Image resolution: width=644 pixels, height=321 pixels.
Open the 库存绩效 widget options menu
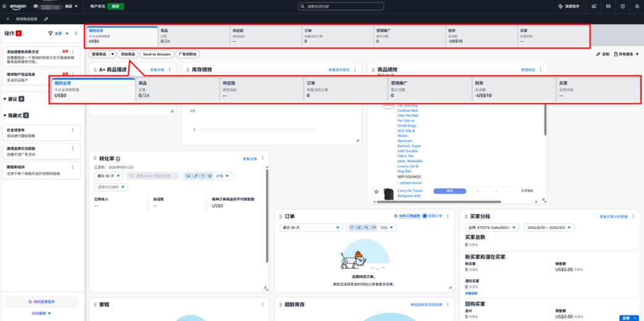click(355, 70)
